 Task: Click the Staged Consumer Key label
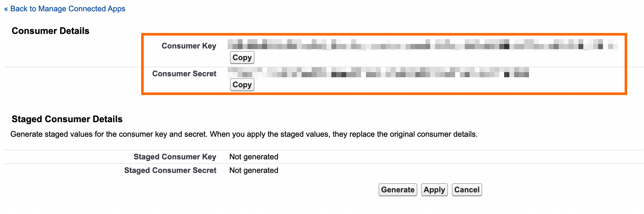point(175,157)
